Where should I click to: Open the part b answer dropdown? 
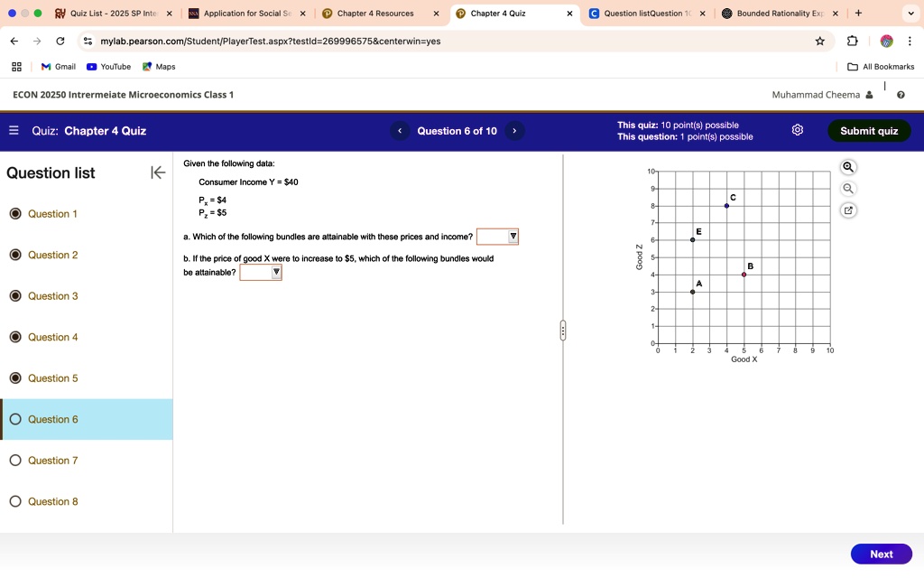[x=261, y=272]
